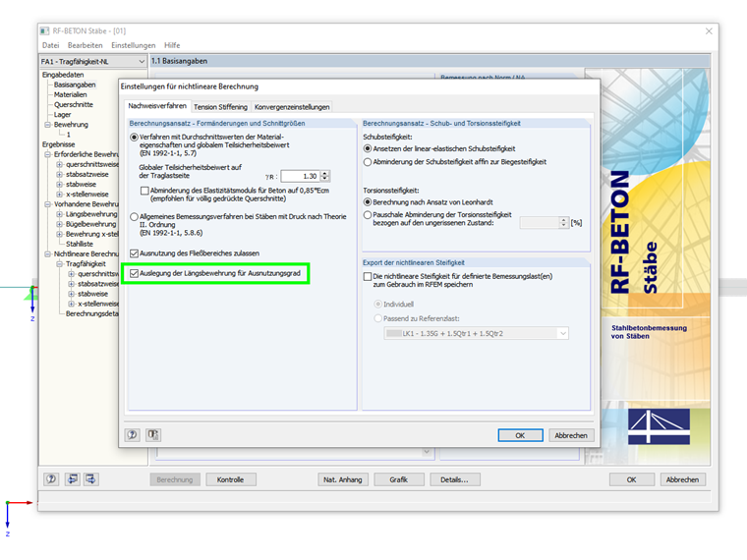Click the default settings icon in dialog
Viewport: 747px width, 560px height.
coord(152,435)
